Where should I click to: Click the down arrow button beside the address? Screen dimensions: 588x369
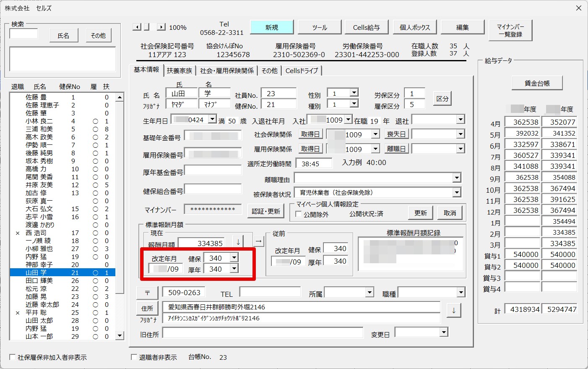click(454, 311)
